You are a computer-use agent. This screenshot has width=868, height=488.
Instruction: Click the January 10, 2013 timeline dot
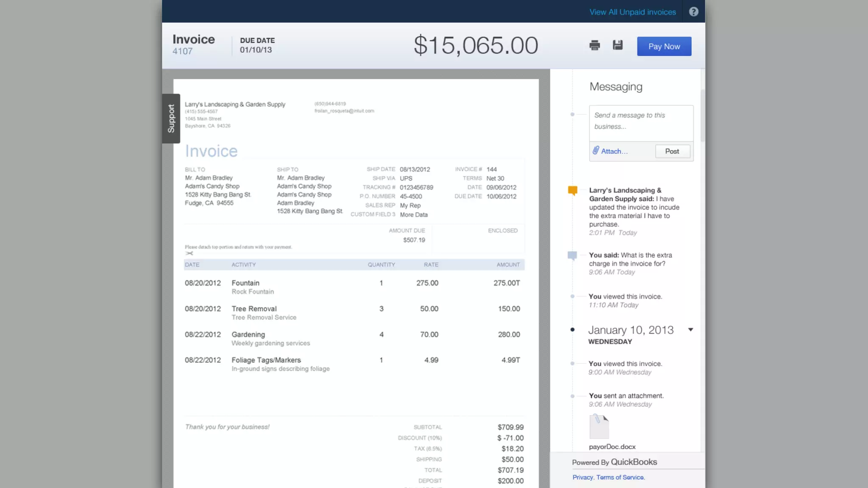573,330
